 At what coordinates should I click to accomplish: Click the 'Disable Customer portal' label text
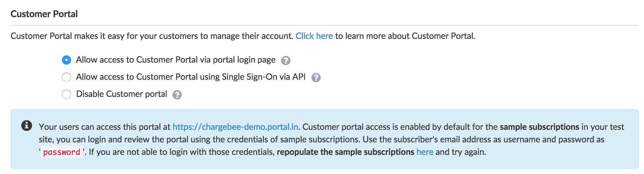(x=121, y=94)
